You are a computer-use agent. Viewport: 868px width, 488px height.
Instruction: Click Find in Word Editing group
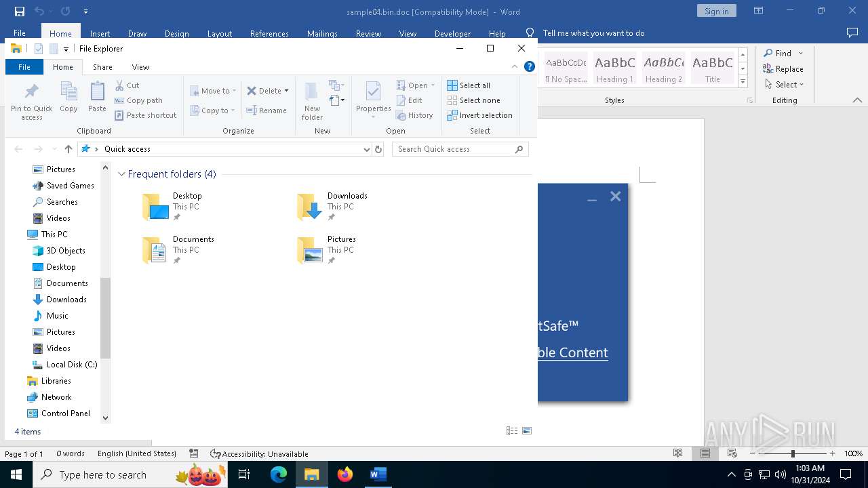pos(777,53)
